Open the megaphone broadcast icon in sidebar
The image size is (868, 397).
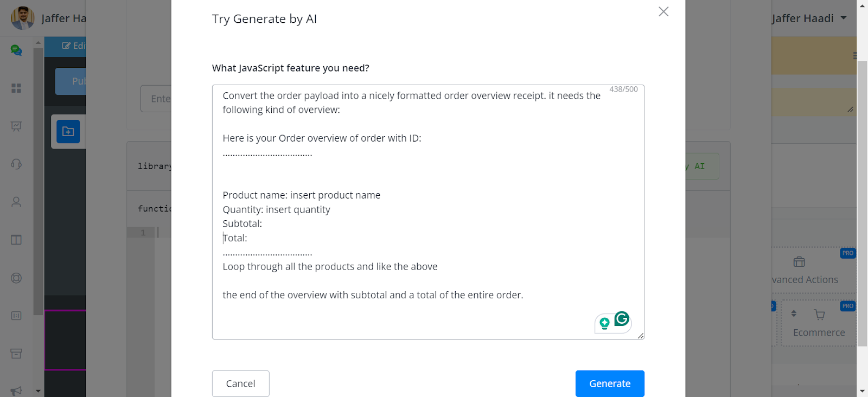pyautogui.click(x=16, y=390)
